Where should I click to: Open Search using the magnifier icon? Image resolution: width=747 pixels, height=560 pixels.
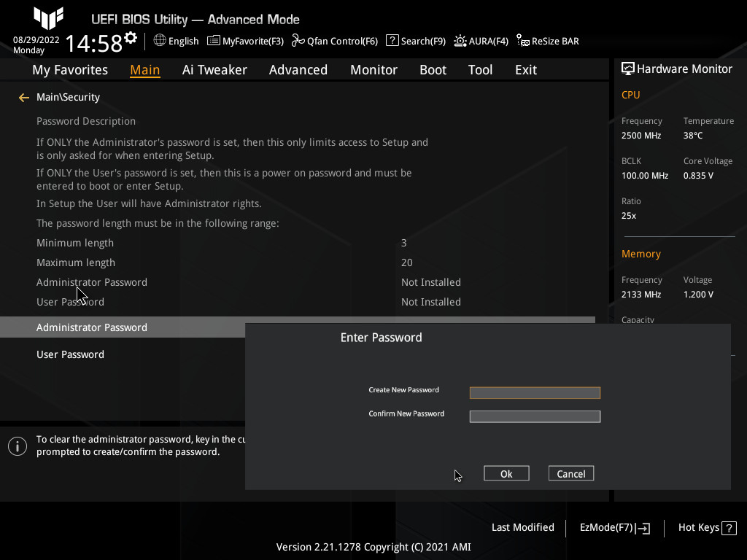[415, 41]
